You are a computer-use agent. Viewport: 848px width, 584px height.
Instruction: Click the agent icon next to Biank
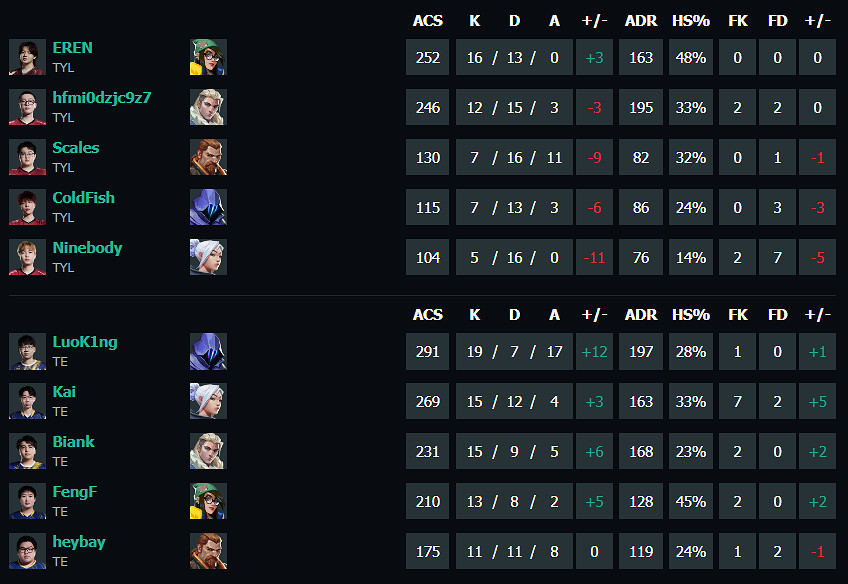pyautogui.click(x=208, y=451)
